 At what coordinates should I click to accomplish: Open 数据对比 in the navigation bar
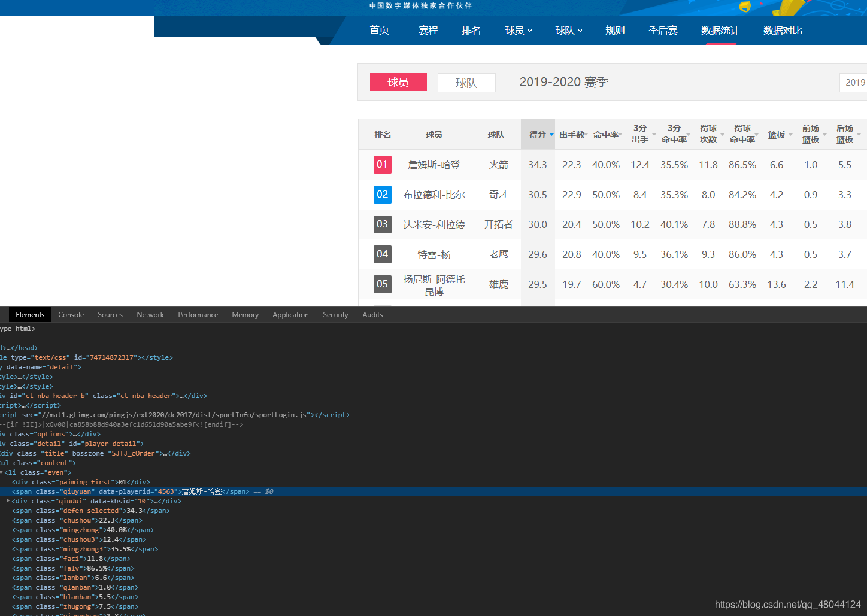783,31
